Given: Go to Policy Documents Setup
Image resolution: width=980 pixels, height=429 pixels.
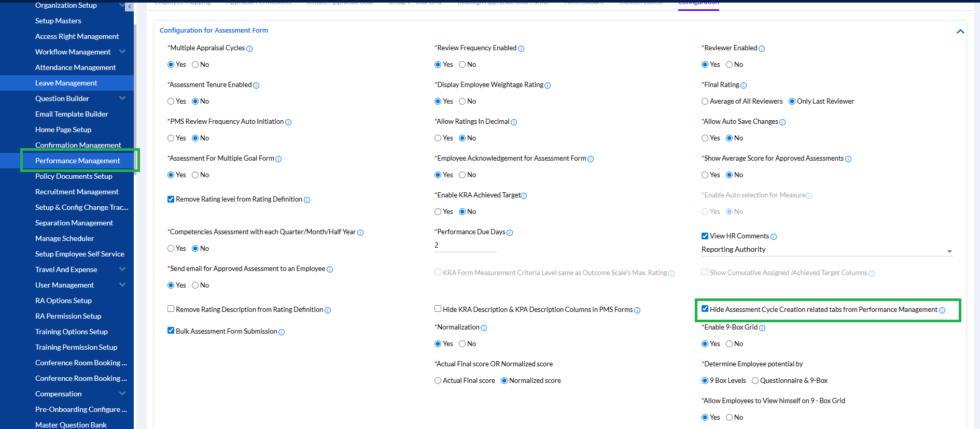Looking at the screenshot, I should pos(74,176).
